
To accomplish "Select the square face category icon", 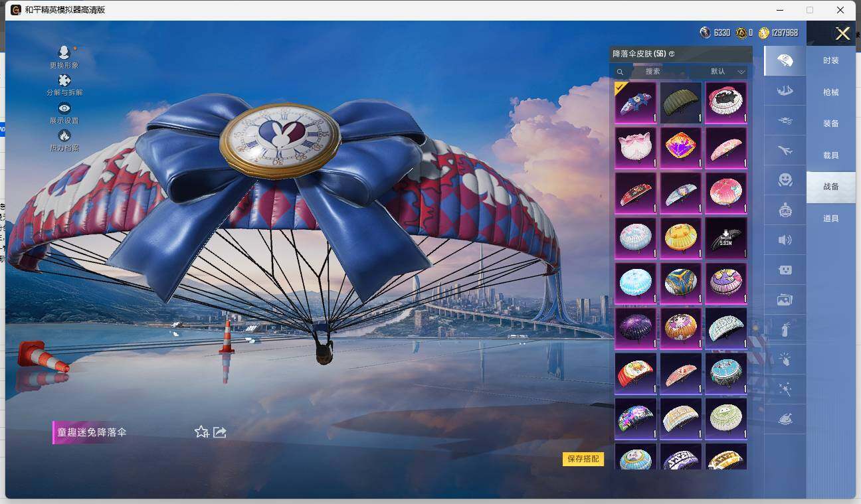I will point(785,270).
